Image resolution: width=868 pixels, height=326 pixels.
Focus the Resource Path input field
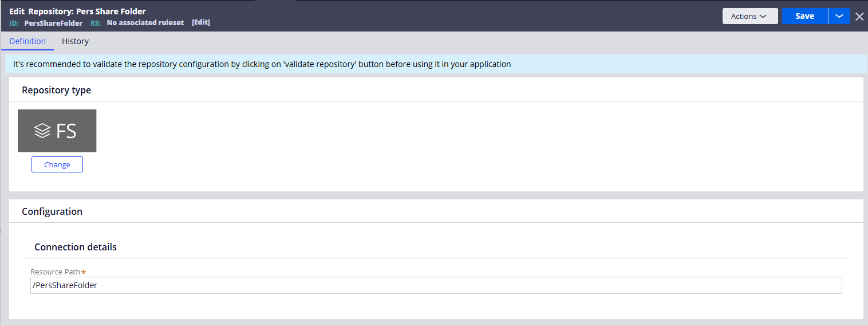(x=435, y=285)
